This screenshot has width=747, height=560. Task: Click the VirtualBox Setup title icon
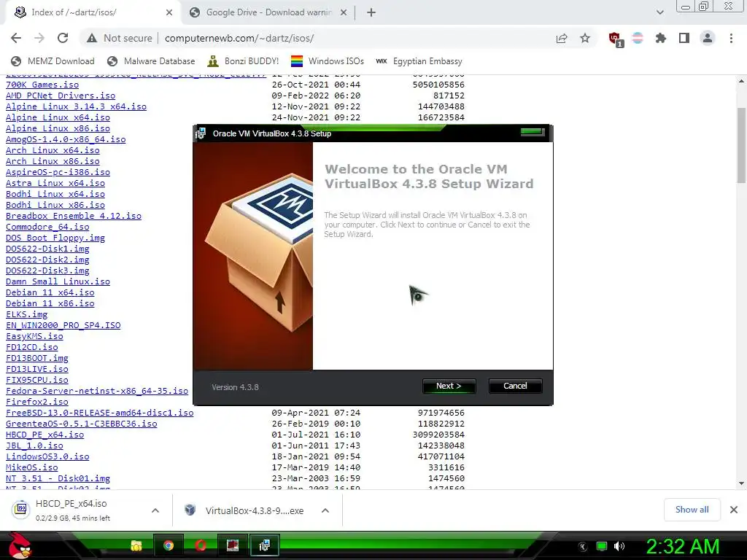(201, 134)
